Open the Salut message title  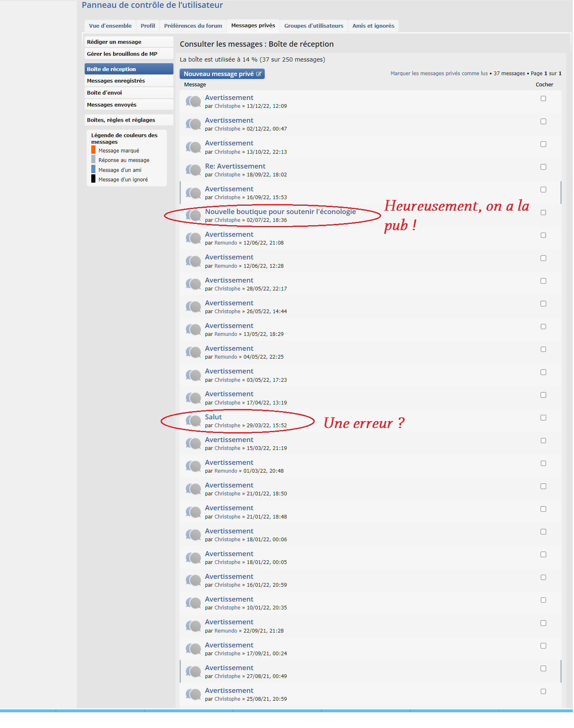213,417
